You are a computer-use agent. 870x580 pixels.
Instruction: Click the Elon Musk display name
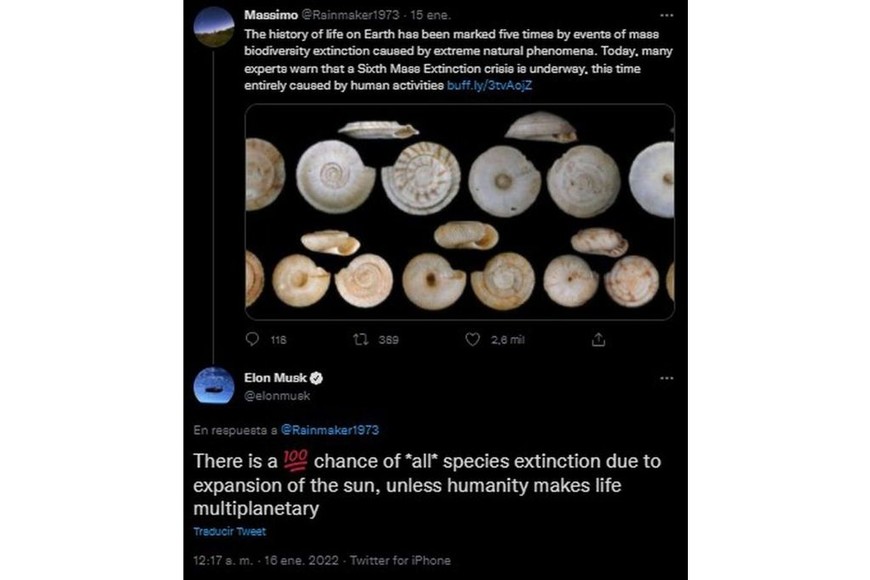click(x=275, y=378)
